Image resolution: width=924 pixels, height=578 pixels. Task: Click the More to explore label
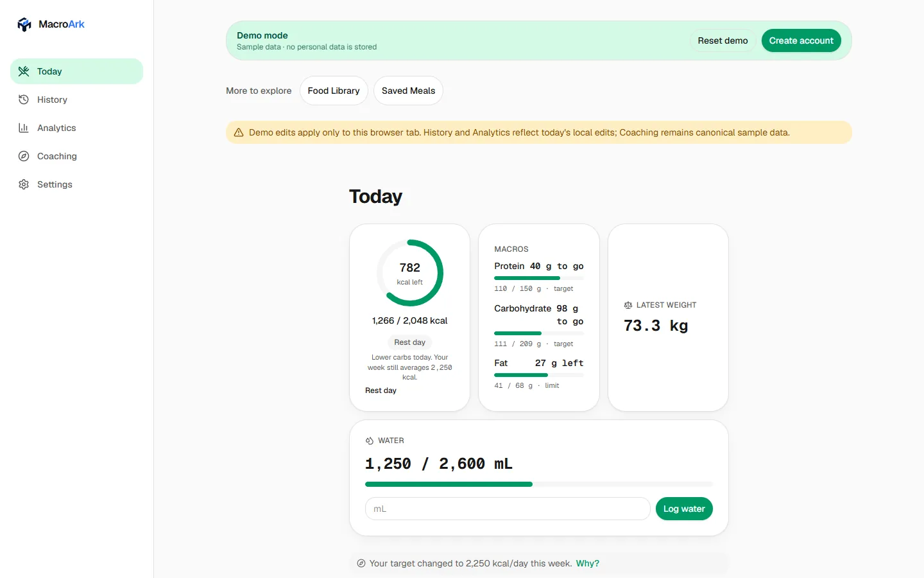pyautogui.click(x=259, y=91)
